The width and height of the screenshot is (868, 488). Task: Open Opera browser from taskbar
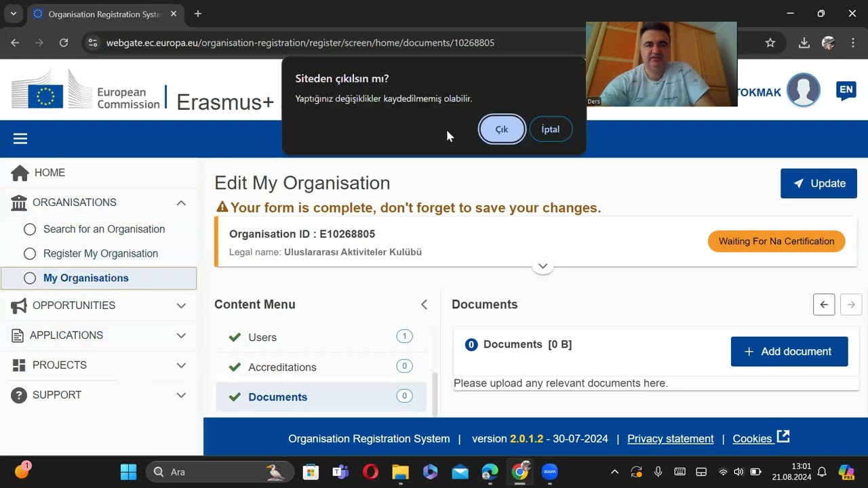(x=370, y=472)
